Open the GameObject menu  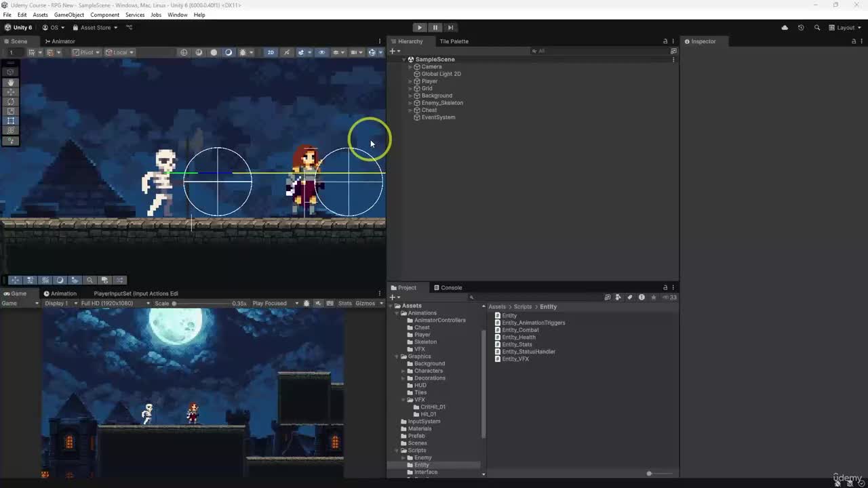point(68,15)
